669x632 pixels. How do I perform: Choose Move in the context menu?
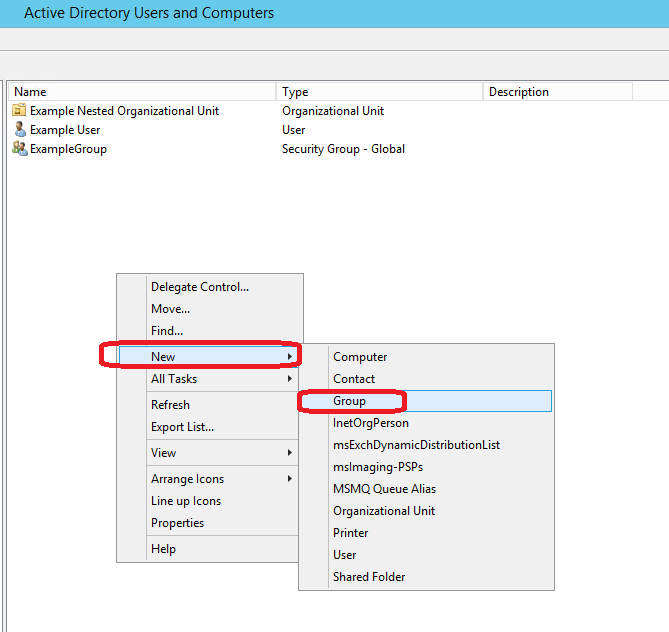[170, 309]
